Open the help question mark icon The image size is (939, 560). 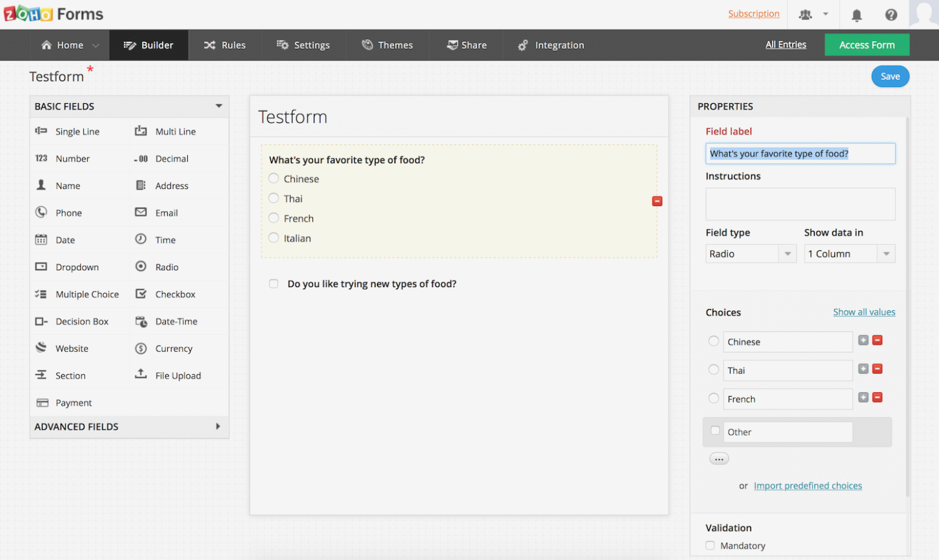click(891, 15)
